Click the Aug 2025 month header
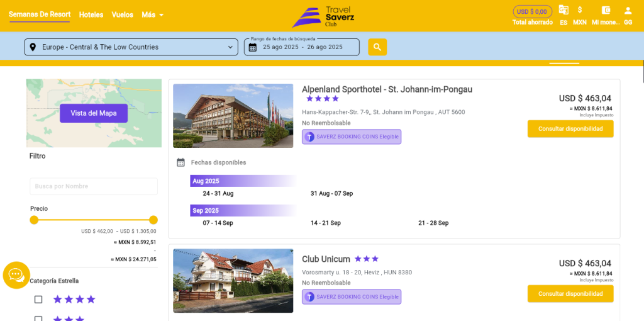This screenshot has height=321, width=644. click(x=243, y=181)
